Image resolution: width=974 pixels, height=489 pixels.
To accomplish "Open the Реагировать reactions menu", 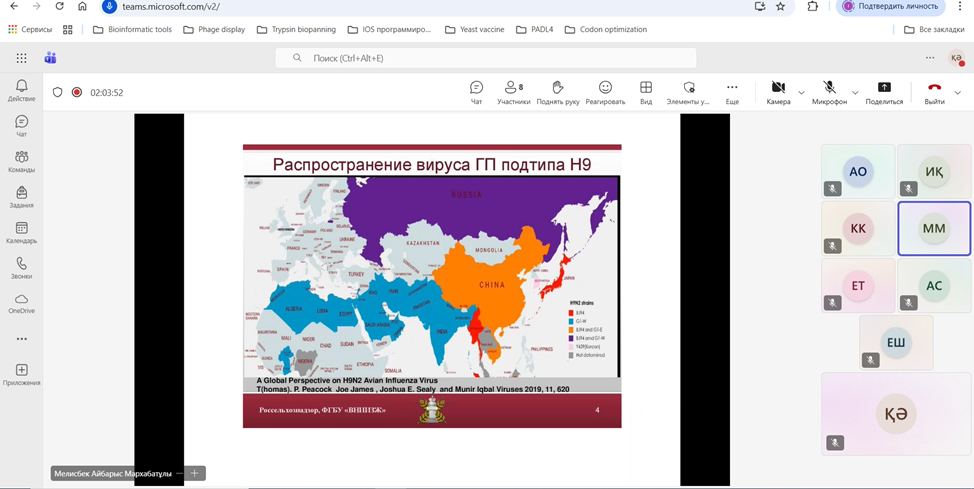I will coord(605,92).
